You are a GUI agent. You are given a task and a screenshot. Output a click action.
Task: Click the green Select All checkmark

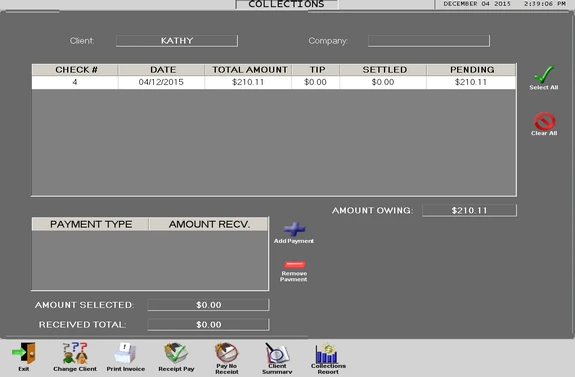(544, 74)
